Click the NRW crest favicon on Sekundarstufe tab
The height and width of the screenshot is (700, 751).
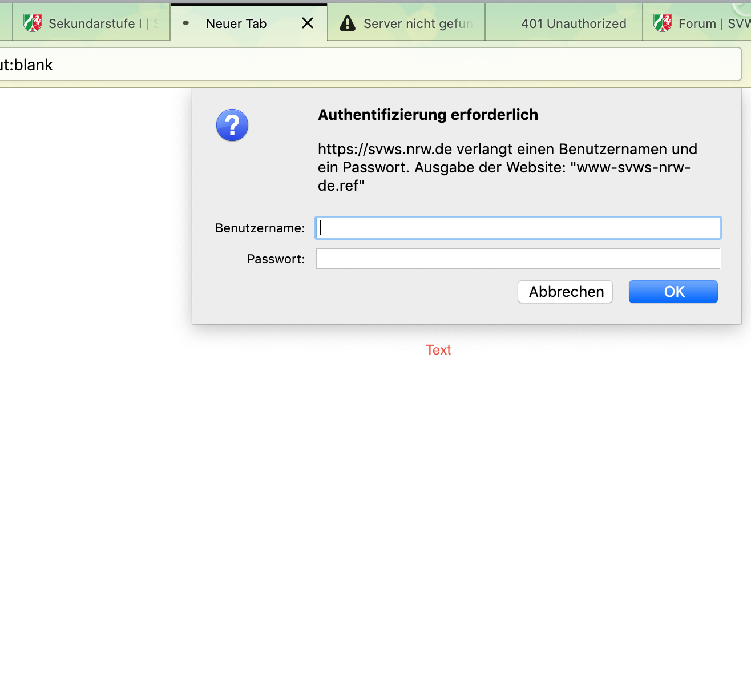point(33,23)
